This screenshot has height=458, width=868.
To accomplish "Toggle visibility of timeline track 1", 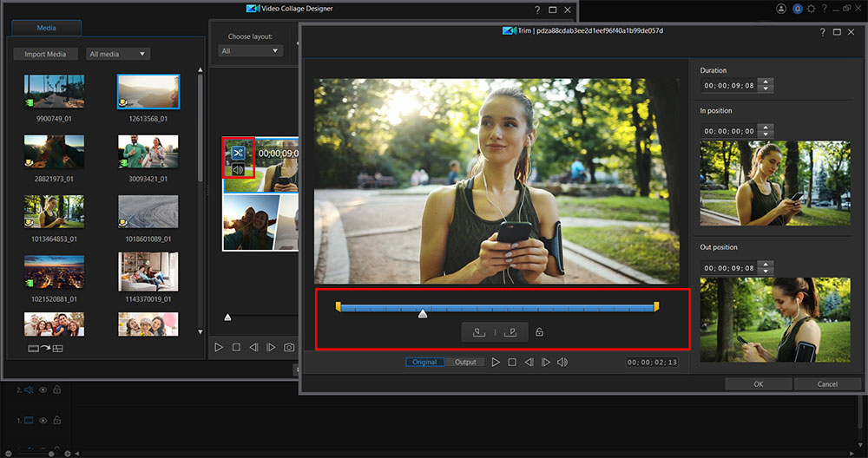I will click(42, 421).
